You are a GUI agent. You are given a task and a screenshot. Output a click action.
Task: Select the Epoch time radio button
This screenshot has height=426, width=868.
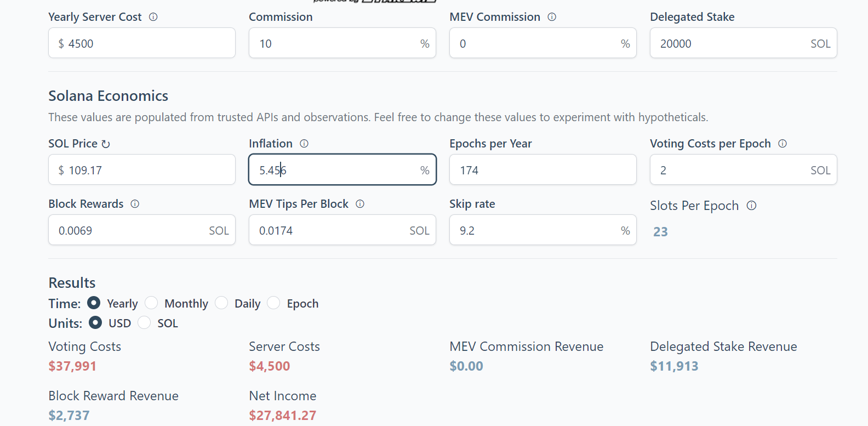tap(273, 303)
